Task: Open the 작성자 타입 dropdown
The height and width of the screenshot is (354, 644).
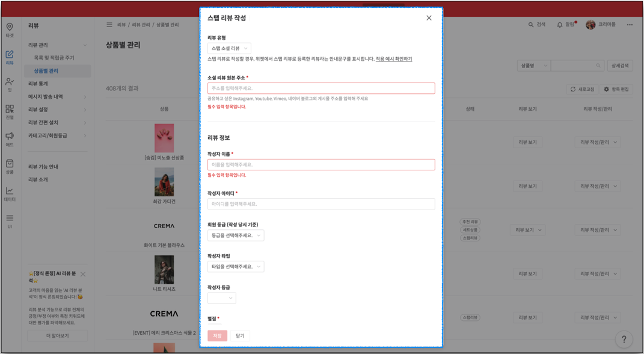Action: 236,265
